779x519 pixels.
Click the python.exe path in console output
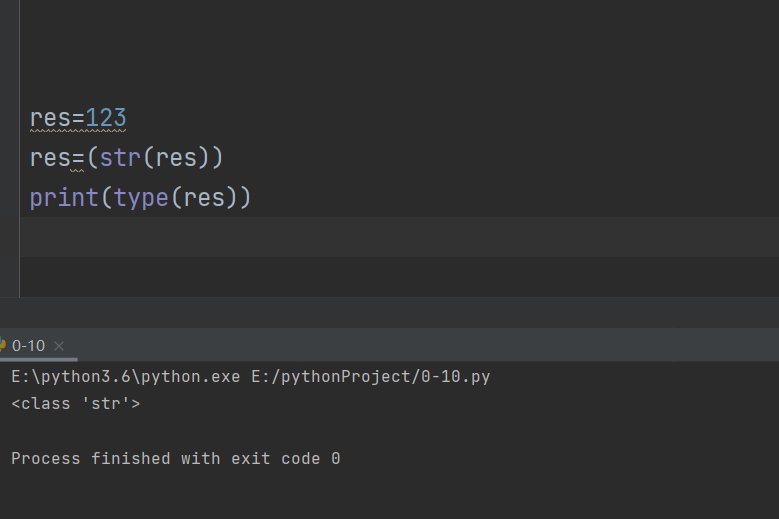(126, 377)
